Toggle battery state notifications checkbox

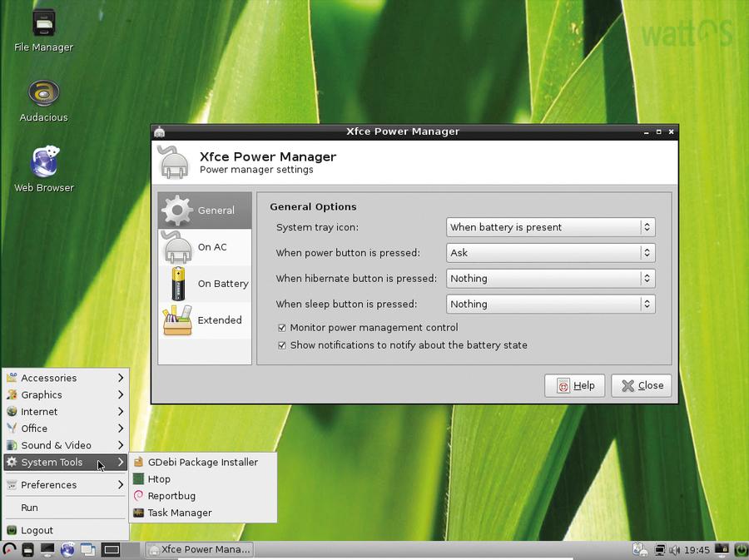(282, 345)
